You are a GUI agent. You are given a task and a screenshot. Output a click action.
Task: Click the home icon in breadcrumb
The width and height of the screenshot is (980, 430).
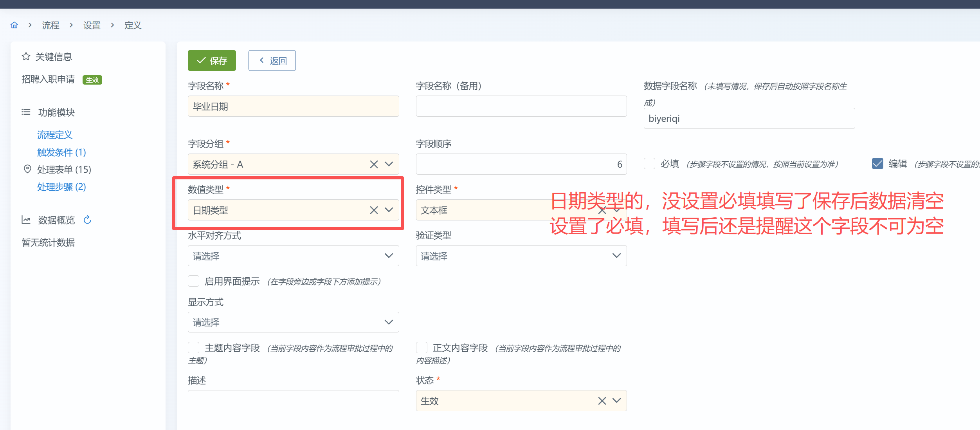point(14,25)
